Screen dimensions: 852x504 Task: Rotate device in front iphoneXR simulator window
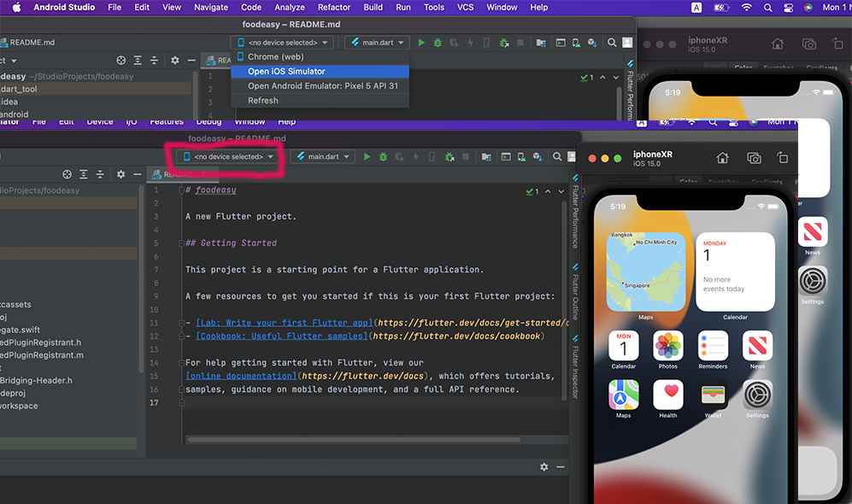783,157
